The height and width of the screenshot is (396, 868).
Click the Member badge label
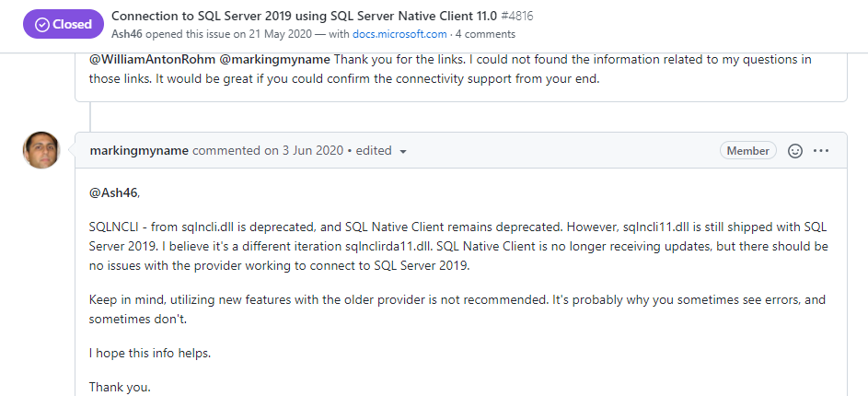click(747, 151)
